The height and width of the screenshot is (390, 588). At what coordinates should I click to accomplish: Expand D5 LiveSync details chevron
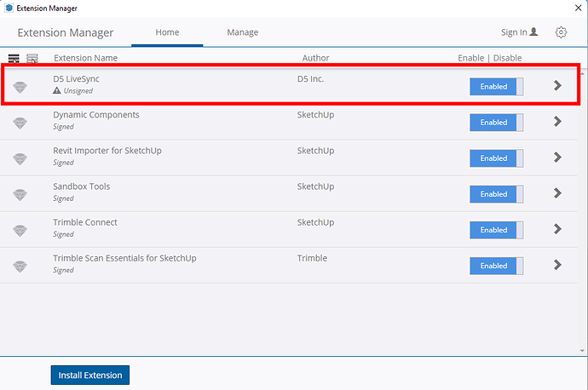pyautogui.click(x=558, y=86)
